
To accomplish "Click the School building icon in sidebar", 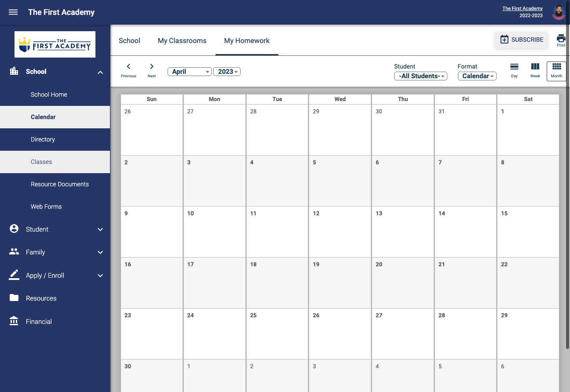I will point(14,71).
